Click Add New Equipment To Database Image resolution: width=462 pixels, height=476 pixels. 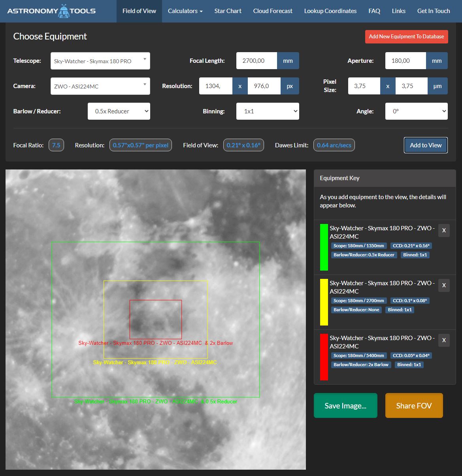406,36
